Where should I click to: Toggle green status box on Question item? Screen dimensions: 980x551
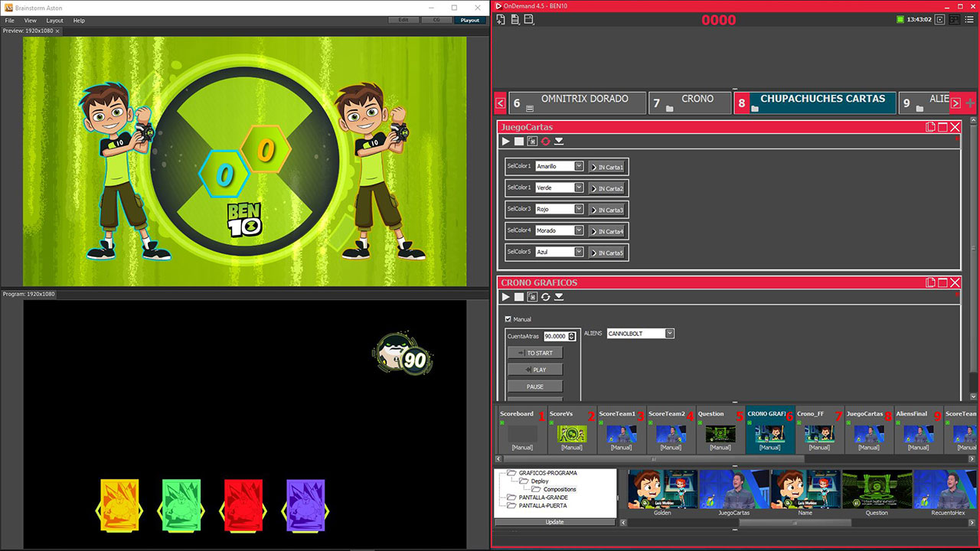point(700,422)
